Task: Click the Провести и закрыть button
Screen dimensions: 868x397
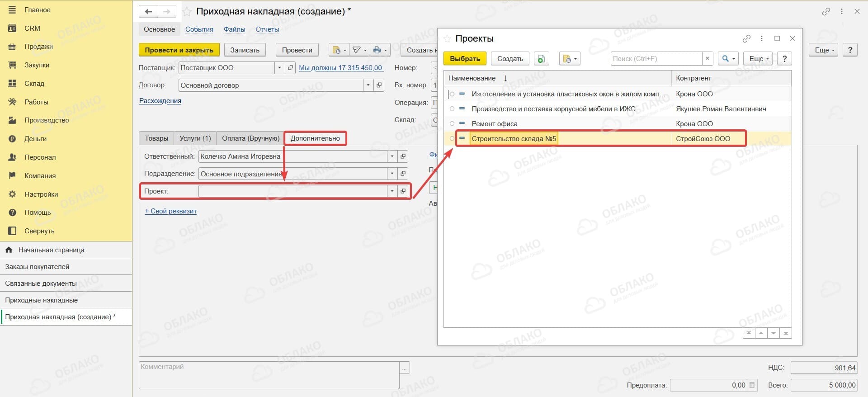Action: pyautogui.click(x=179, y=50)
